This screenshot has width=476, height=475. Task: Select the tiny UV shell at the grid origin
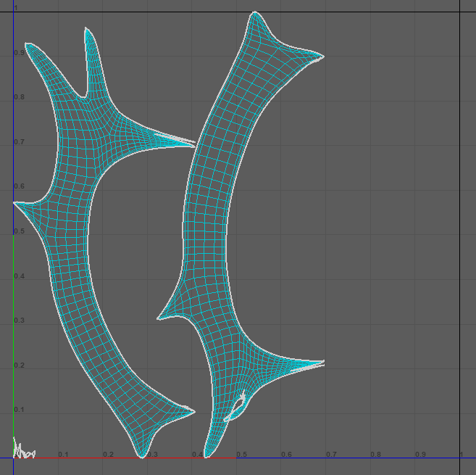click(23, 450)
